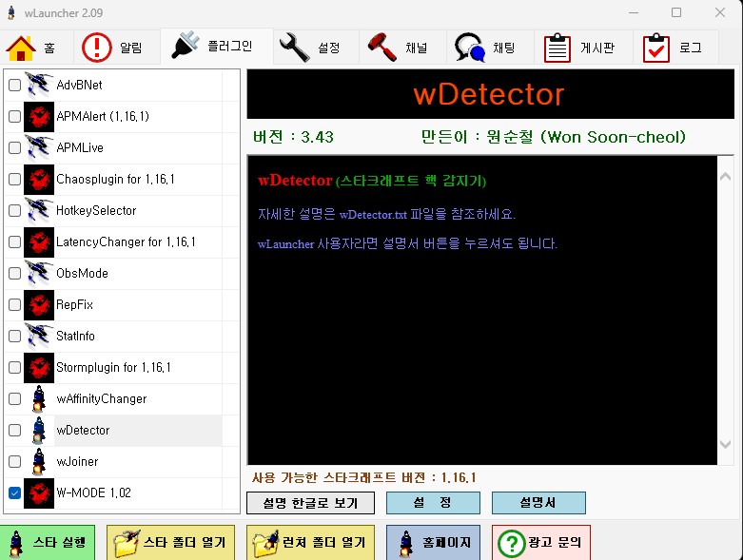Tick the wJoiner checkbox
Viewport: 743px width, 560px height.
(x=14, y=461)
